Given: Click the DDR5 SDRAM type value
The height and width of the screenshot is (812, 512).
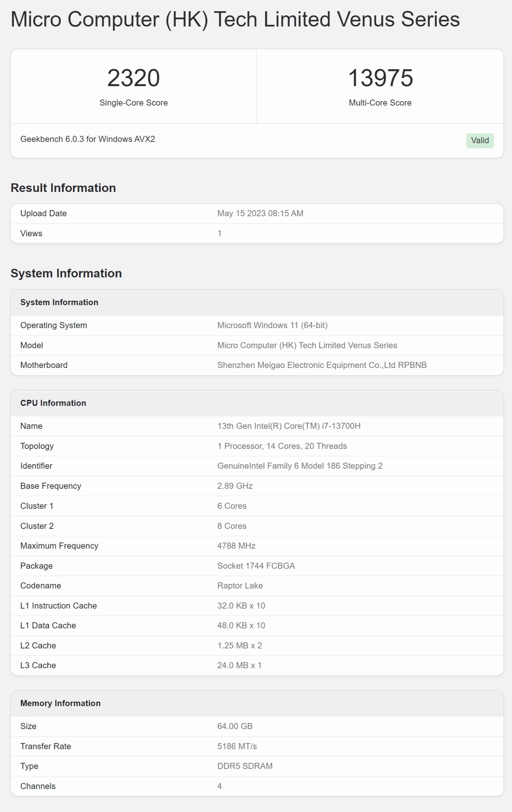Looking at the screenshot, I should click(245, 766).
